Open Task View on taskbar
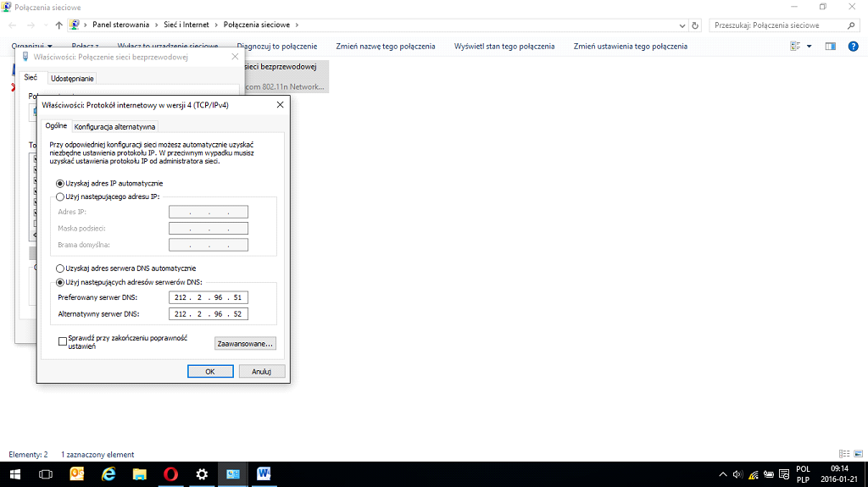 click(x=46, y=474)
